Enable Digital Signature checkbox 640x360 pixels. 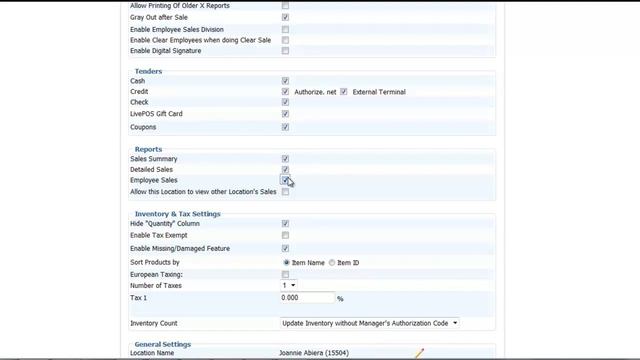click(x=285, y=51)
